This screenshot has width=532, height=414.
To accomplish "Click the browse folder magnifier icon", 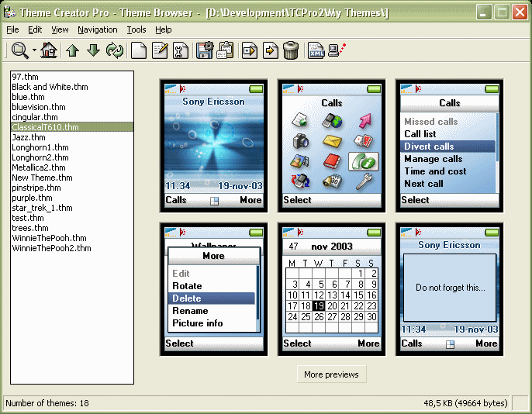I will [x=20, y=50].
